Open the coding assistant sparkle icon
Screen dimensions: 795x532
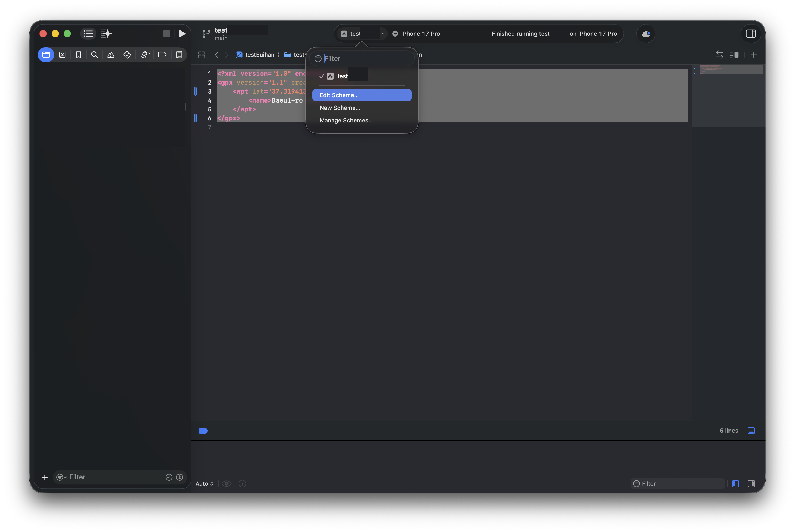coord(106,34)
